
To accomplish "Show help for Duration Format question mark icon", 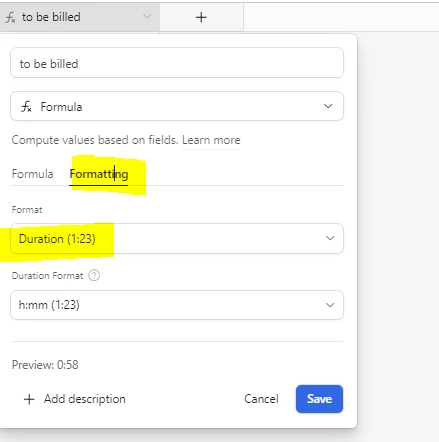I will (94, 276).
